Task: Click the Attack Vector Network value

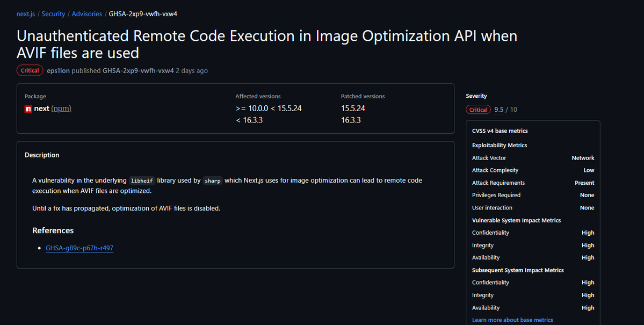Action: click(x=583, y=158)
